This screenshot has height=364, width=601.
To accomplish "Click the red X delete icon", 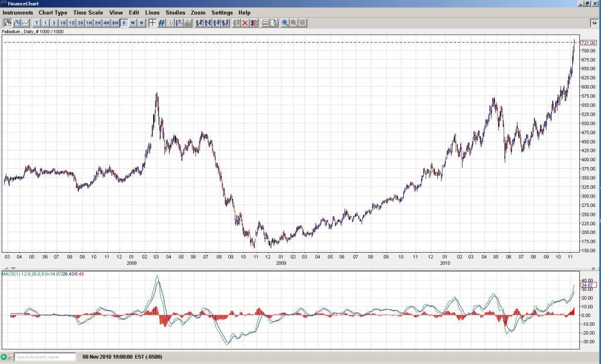I will tap(245, 23).
